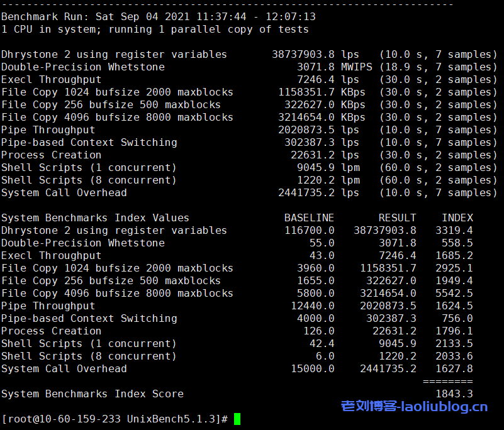Click the root@10-60-159-233 shell prompt

click(115, 419)
